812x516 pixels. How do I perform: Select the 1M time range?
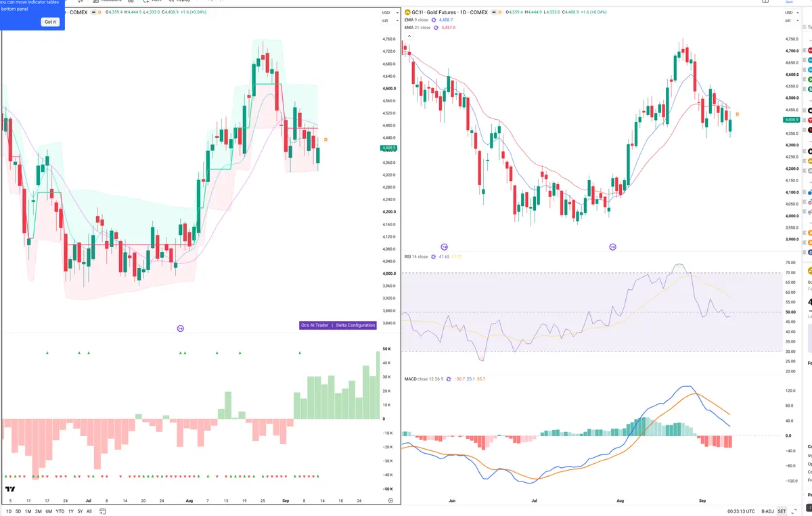(28, 511)
